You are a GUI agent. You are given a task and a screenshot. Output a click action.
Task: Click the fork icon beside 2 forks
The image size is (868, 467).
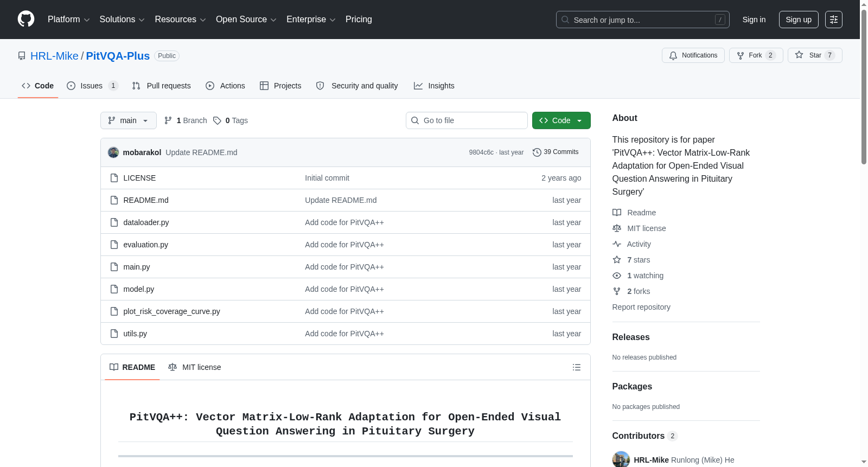[617, 291]
